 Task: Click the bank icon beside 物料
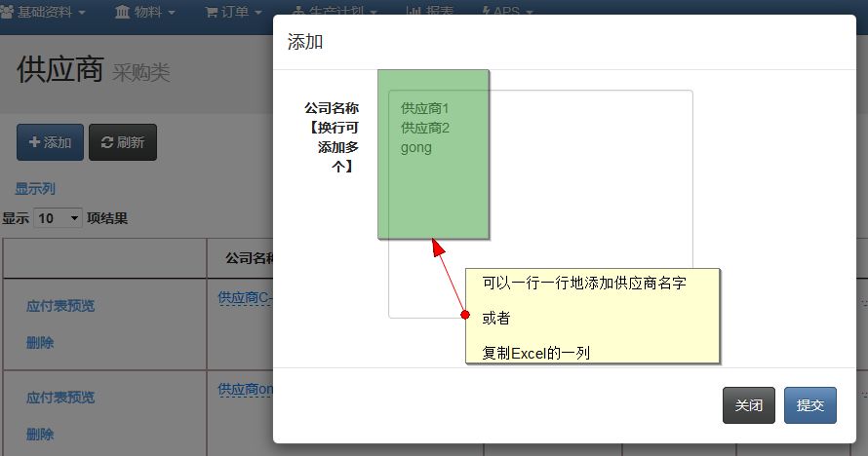[123, 12]
